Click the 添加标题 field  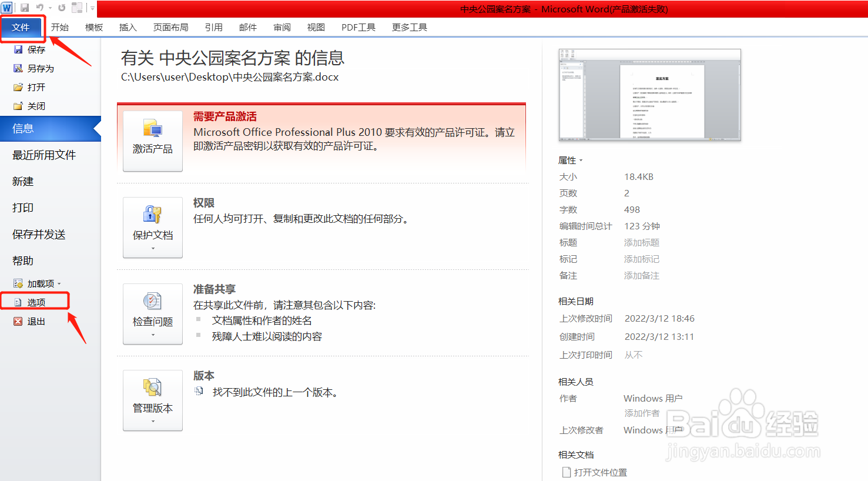(x=642, y=242)
